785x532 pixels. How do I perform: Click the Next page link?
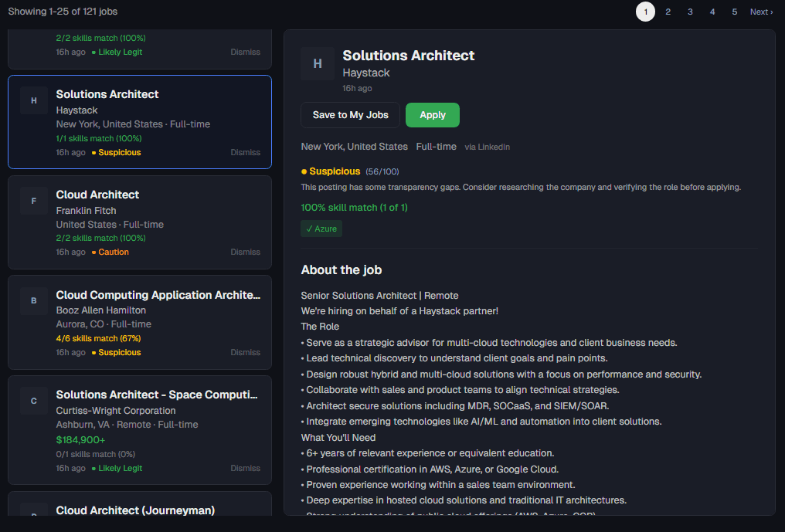pos(762,12)
